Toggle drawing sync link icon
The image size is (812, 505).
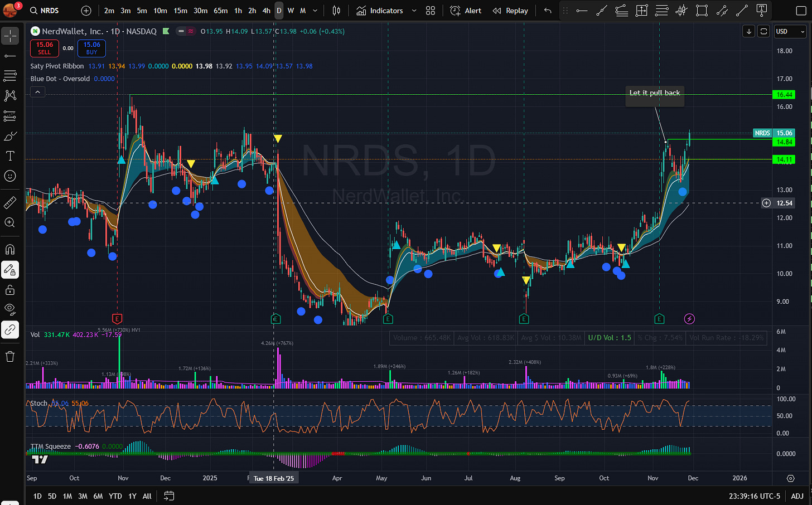[x=10, y=330]
